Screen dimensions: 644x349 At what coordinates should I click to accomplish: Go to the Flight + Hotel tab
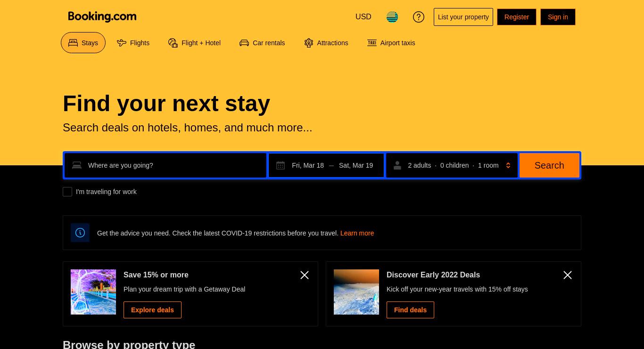(x=194, y=43)
